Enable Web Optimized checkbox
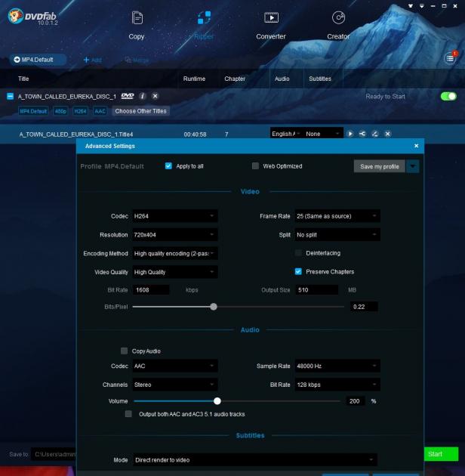Image resolution: width=465 pixels, height=476 pixels. click(256, 165)
